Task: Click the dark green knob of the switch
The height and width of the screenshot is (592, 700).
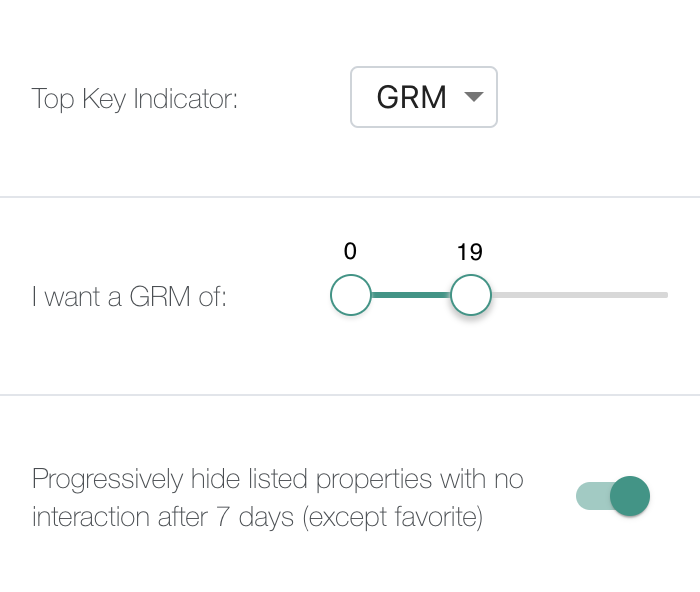Action: coord(630,496)
